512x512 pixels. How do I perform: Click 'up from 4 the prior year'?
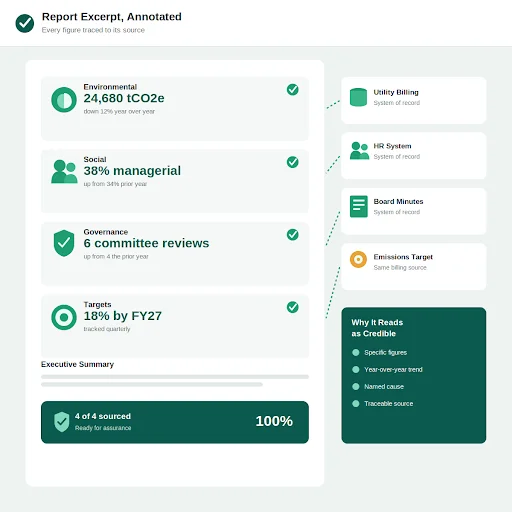coord(116,257)
